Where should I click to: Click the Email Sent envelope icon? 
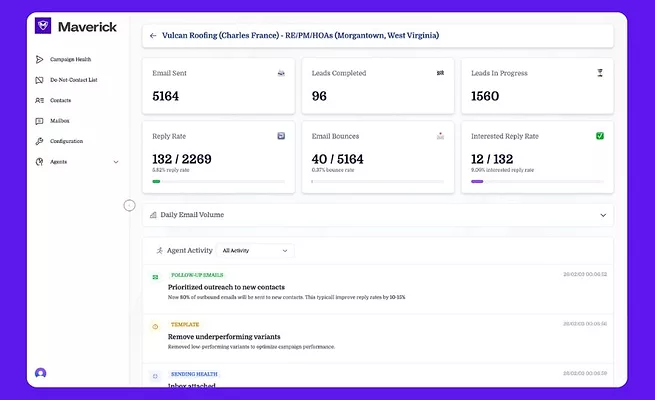click(x=280, y=73)
